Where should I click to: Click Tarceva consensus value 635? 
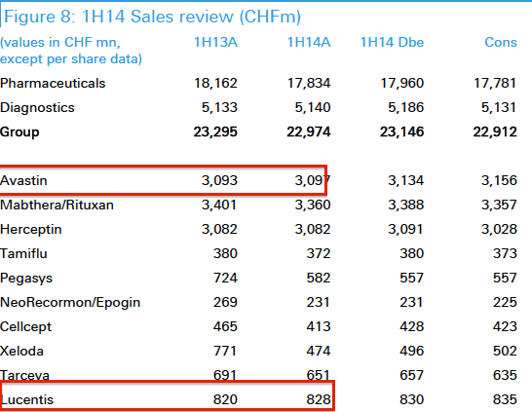point(505,376)
